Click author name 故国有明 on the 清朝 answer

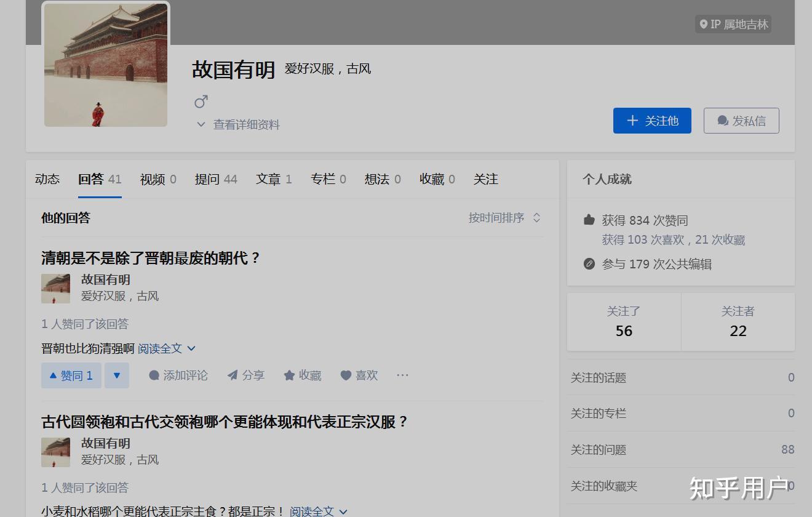click(106, 280)
